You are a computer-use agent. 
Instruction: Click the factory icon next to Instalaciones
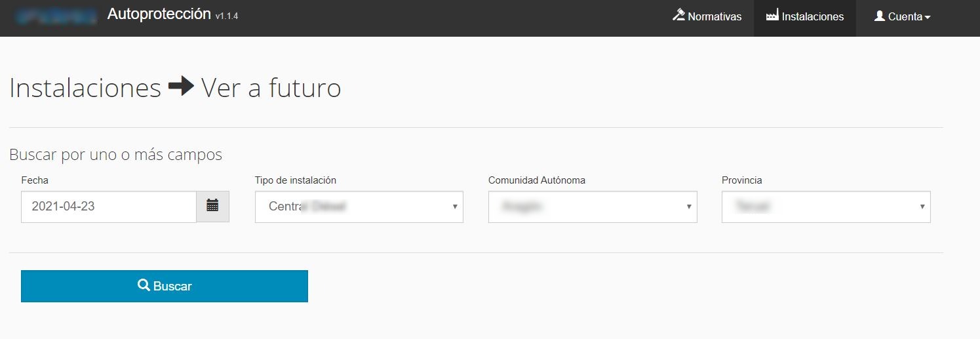[772, 16]
